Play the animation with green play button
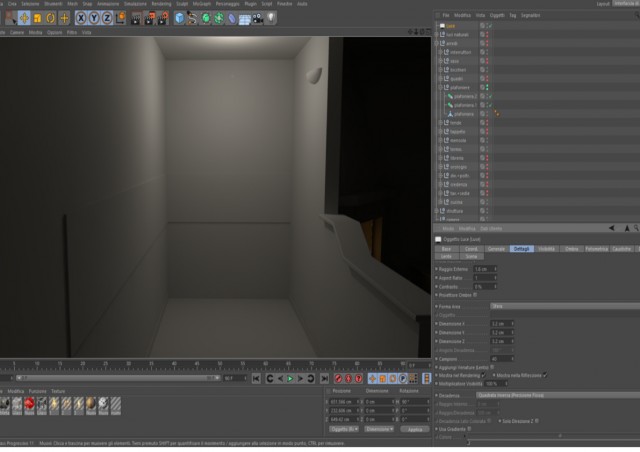The image size is (640, 452). tap(290, 379)
